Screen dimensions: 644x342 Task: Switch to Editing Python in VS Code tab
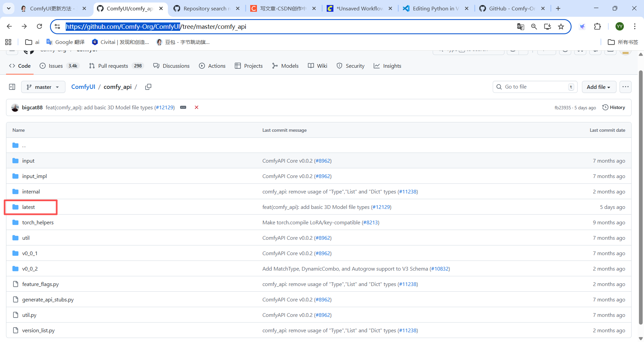point(436,8)
